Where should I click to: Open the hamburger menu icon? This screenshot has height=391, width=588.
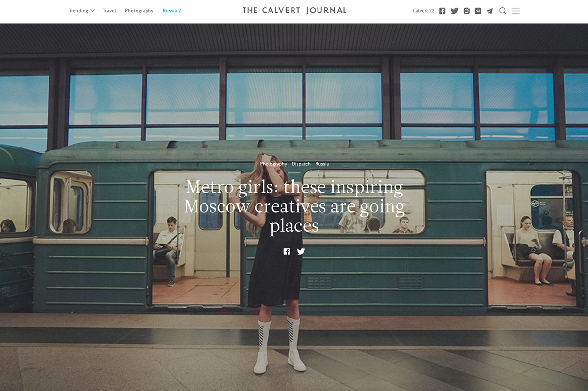(x=515, y=11)
